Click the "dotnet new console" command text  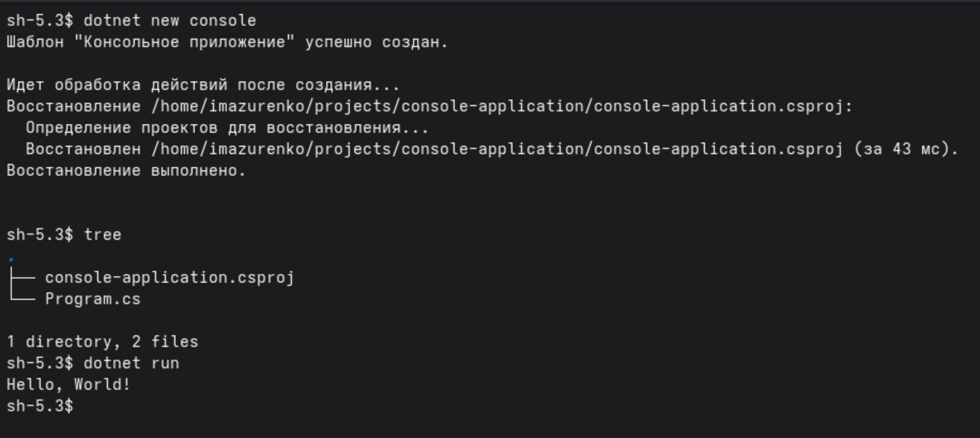point(170,20)
